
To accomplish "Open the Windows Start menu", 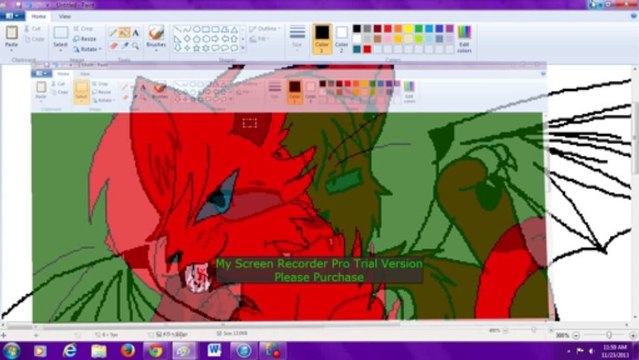I will (x=11, y=351).
